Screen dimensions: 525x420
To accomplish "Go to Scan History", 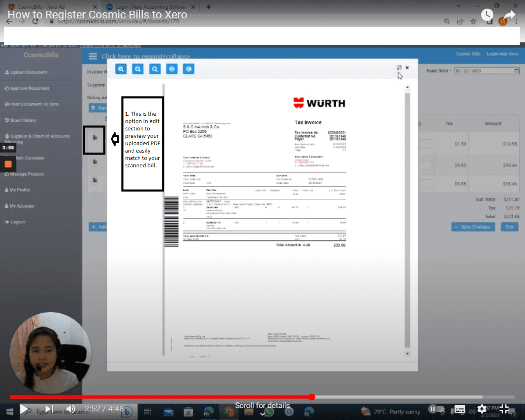I will pos(21,120).
